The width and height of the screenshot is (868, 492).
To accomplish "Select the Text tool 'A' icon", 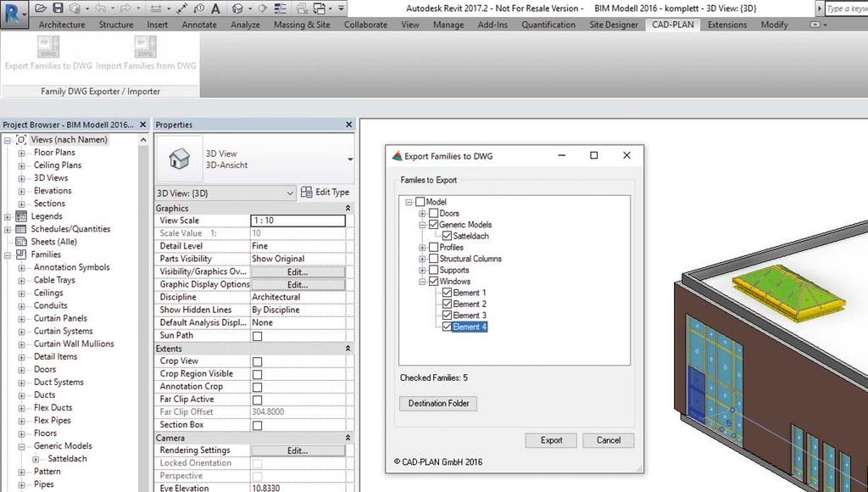I will point(215,8).
